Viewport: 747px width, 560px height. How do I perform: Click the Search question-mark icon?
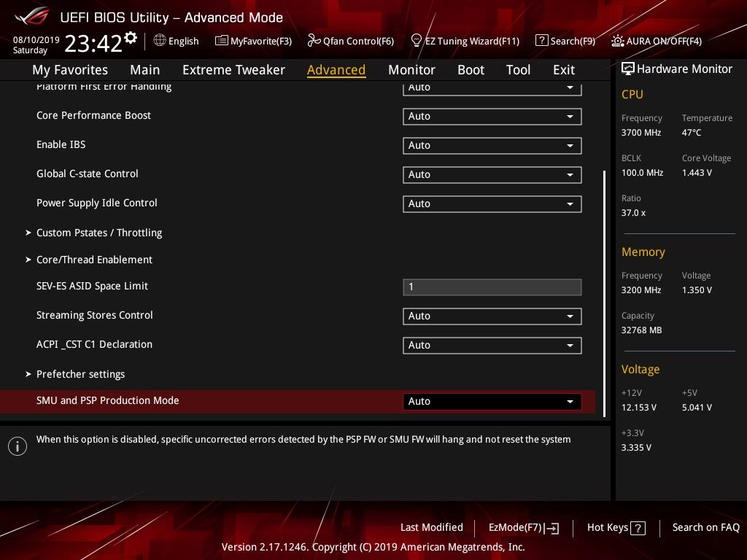[542, 41]
